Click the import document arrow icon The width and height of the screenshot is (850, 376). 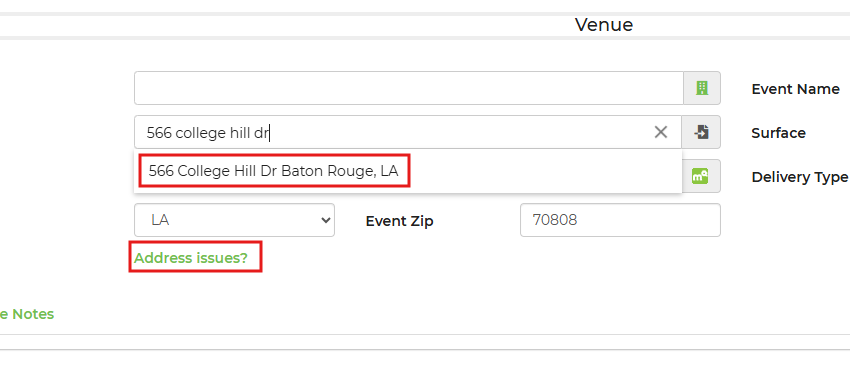[x=701, y=132]
